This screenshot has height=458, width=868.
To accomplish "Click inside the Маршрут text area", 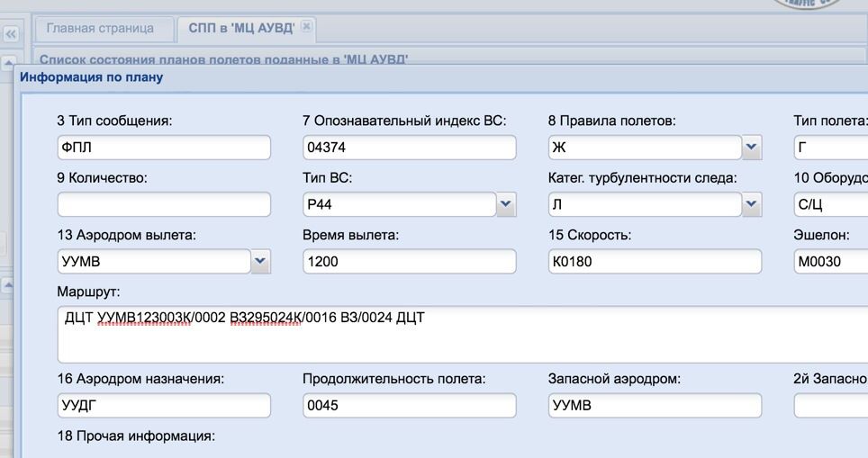I will tap(462, 334).
